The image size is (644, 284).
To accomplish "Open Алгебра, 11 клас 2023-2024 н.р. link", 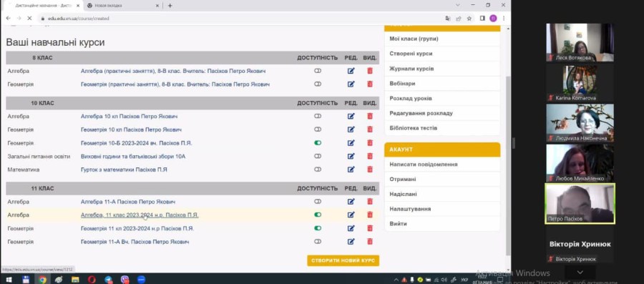I will (140, 215).
